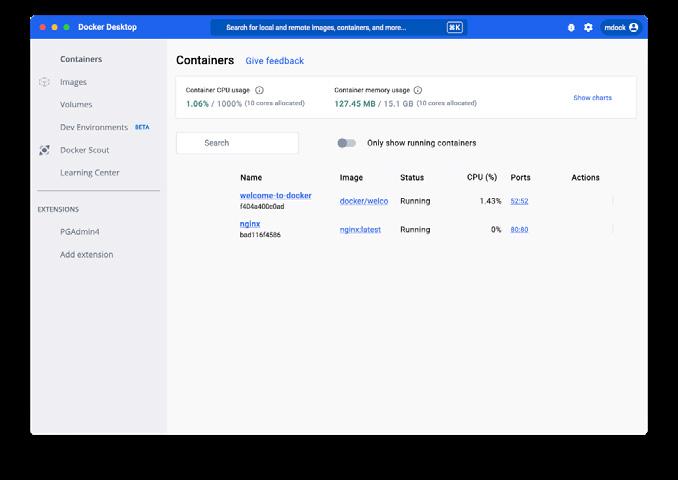Click the BETA badge beside Dev Environments
Screen dimensions: 678x480
tap(142, 127)
